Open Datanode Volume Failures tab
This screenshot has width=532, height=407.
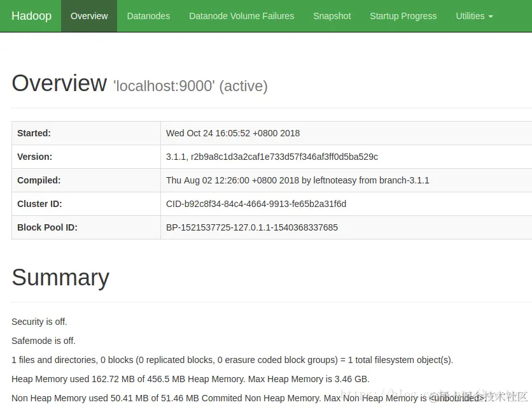pyautogui.click(x=241, y=16)
